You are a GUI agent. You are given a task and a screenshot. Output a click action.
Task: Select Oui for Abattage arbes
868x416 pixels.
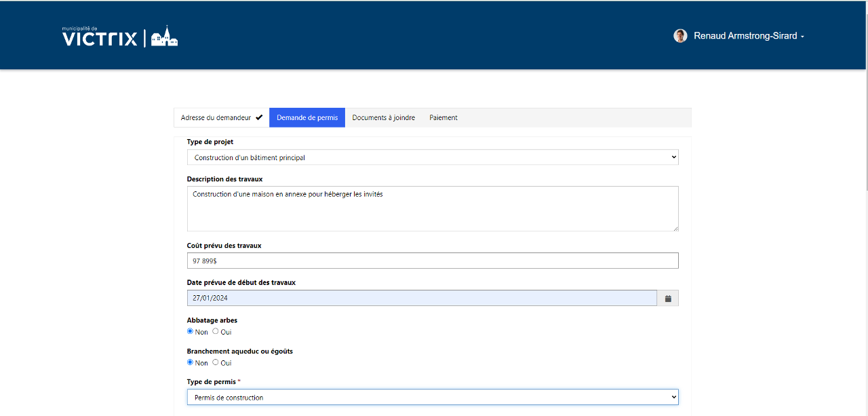(x=216, y=331)
